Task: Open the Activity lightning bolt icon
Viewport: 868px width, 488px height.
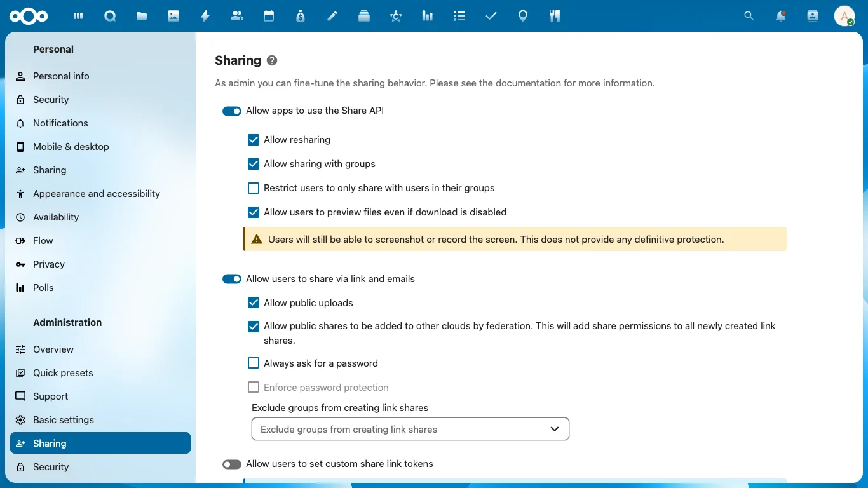Action: click(205, 16)
